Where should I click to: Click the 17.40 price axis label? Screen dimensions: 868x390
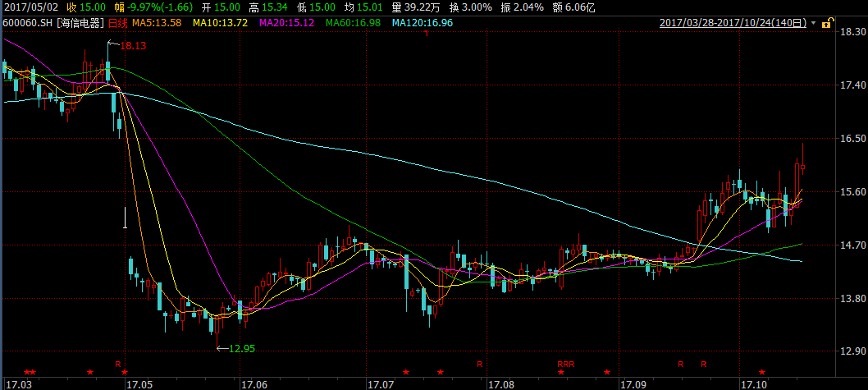click(852, 85)
